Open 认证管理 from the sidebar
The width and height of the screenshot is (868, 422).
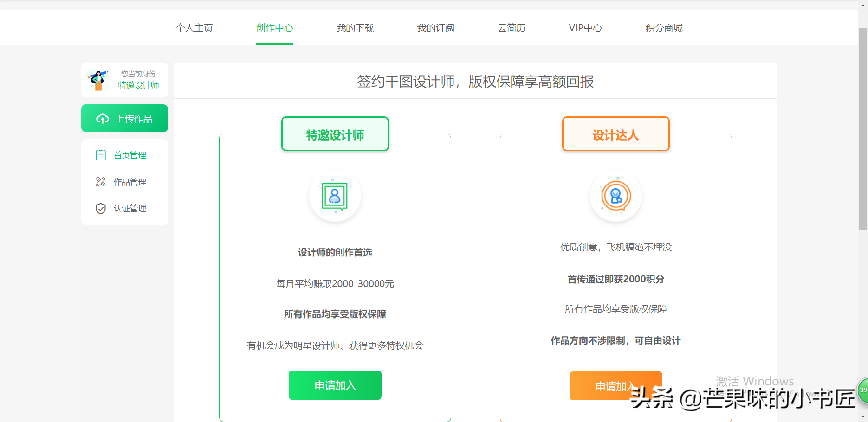(x=130, y=208)
